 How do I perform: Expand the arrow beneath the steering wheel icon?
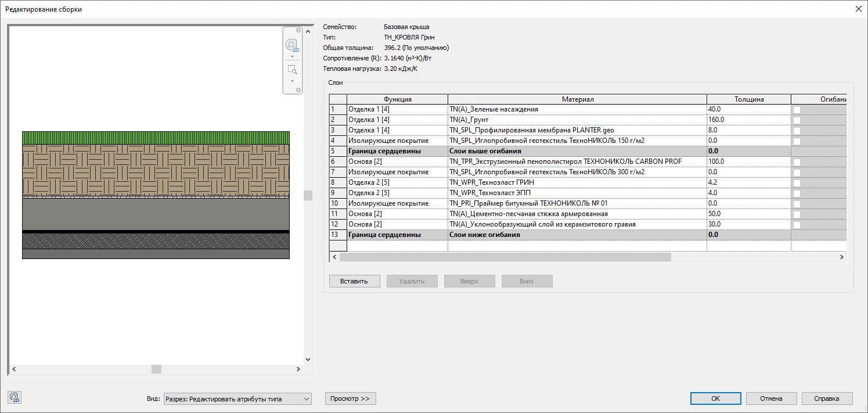pyautogui.click(x=292, y=56)
